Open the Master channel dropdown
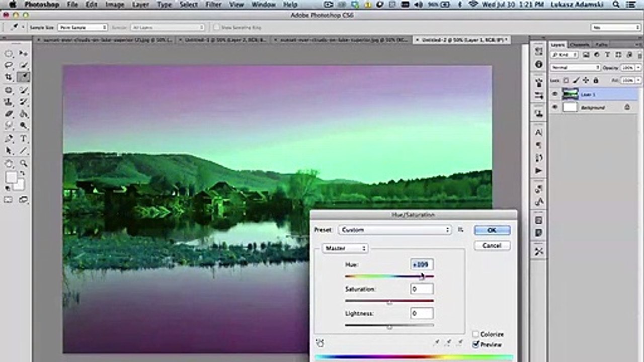This screenshot has height=362, width=644. (345, 248)
